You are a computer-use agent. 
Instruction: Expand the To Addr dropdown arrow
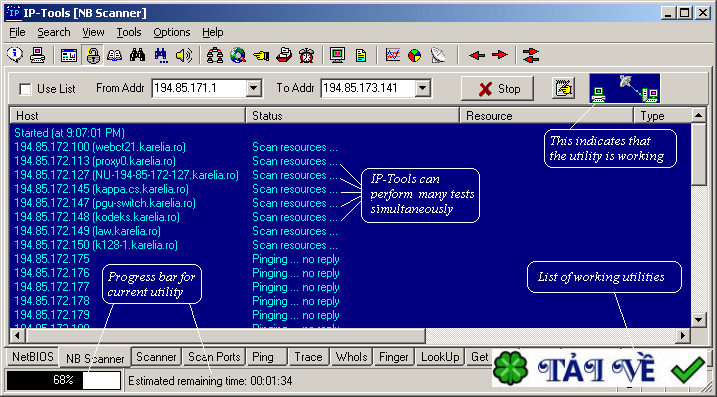[423, 88]
